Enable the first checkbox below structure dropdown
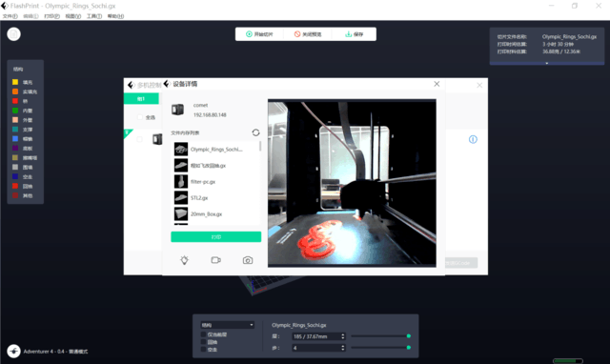 click(203, 334)
